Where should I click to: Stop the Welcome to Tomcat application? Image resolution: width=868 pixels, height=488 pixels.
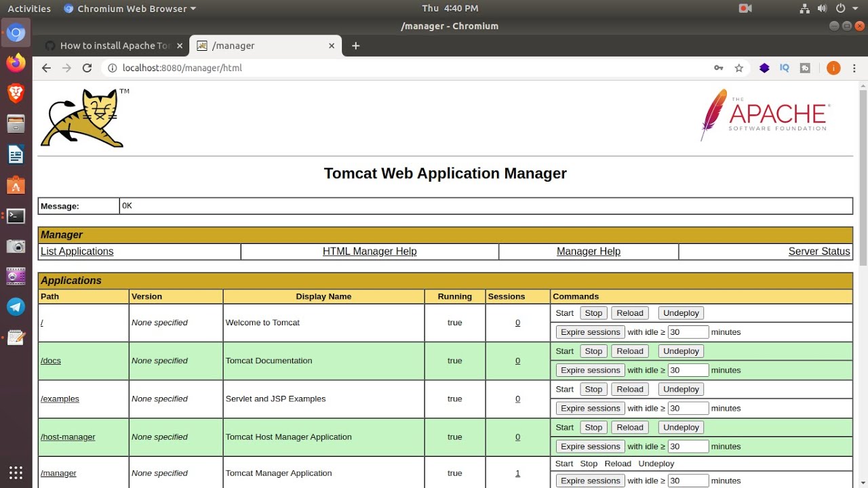(x=593, y=313)
